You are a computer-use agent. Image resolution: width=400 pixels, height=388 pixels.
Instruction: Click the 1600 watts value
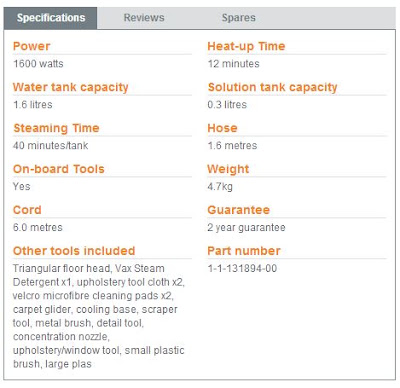click(38, 64)
